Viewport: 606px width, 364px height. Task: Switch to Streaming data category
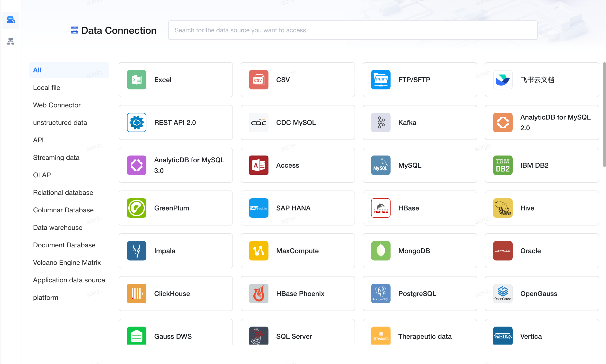(x=56, y=157)
